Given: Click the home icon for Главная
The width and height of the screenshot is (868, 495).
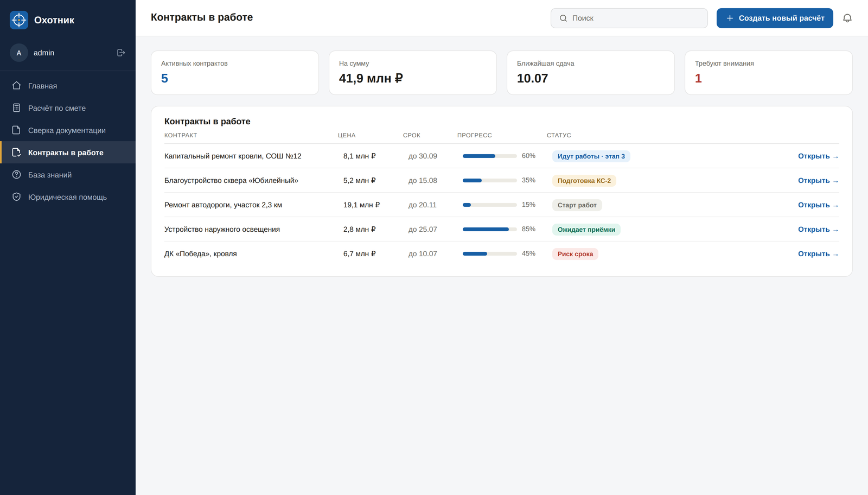Looking at the screenshot, I should 16,86.
